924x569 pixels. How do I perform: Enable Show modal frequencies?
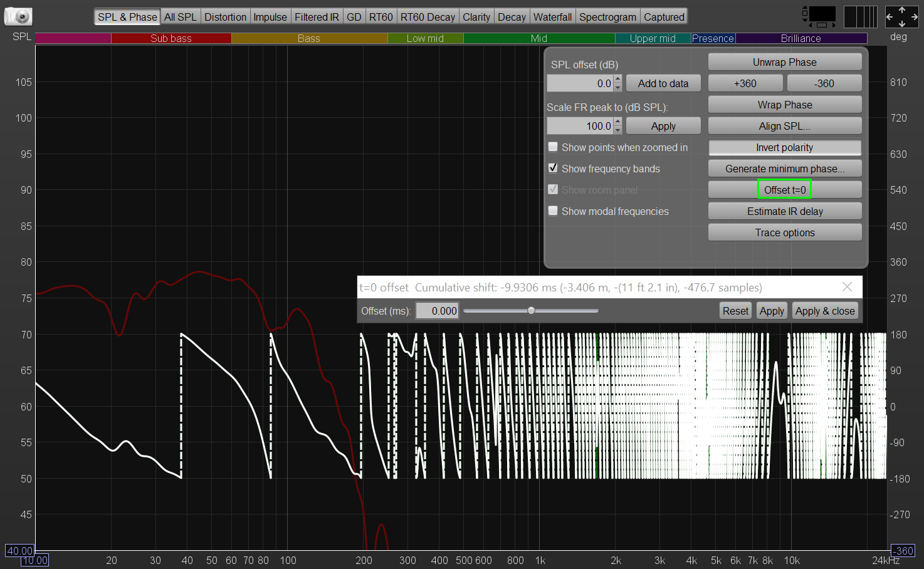coord(553,211)
